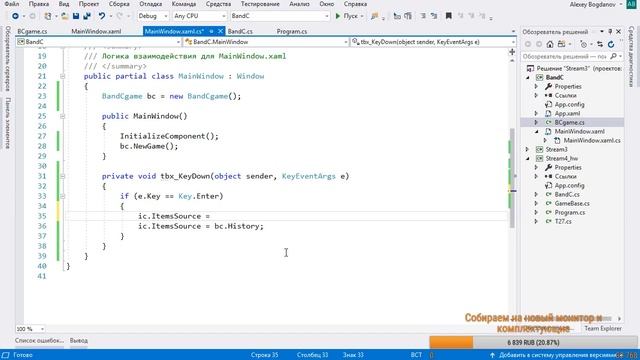Click the bookmark icon in toolbar
The width and height of the screenshot is (640, 360).
click(449, 16)
